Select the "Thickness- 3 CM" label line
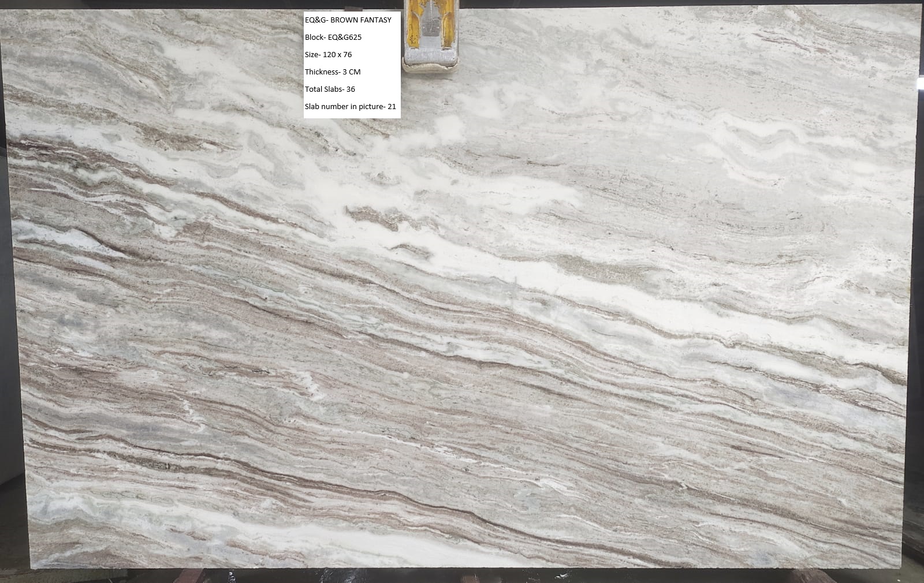This screenshot has height=583, width=924. [333, 72]
